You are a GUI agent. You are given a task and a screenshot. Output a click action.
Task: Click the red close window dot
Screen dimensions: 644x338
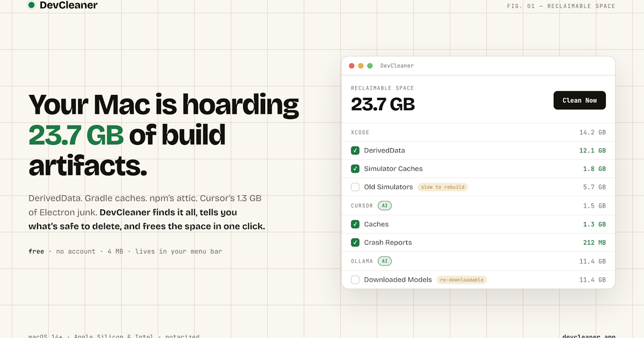pos(352,66)
